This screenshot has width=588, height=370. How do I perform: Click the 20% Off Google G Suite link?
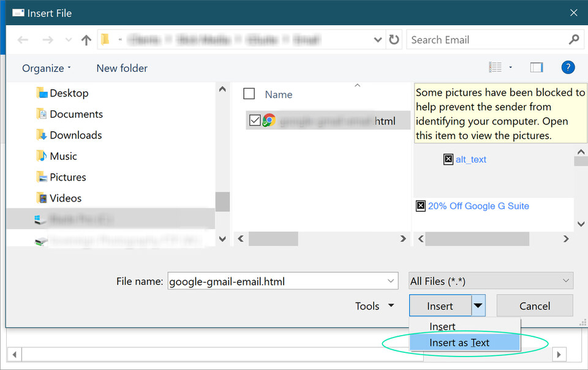coord(478,206)
